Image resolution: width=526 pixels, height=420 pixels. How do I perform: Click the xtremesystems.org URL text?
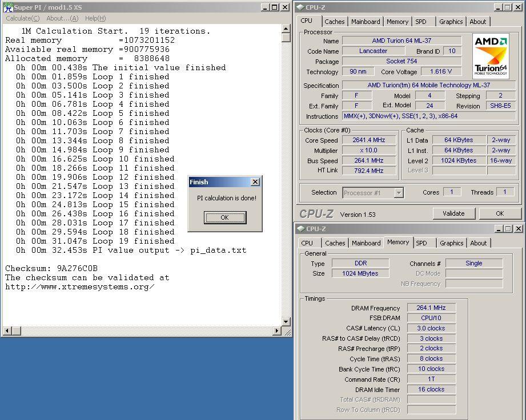pos(80,287)
